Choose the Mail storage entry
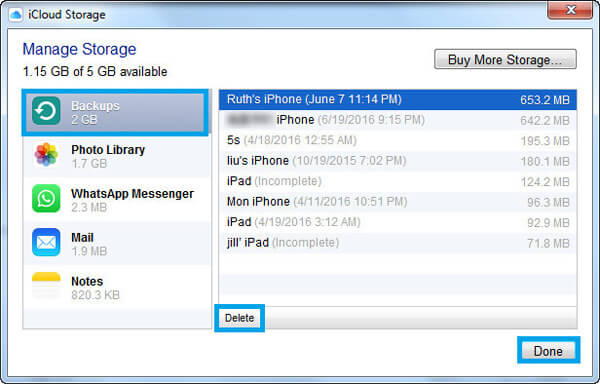 coord(117,244)
